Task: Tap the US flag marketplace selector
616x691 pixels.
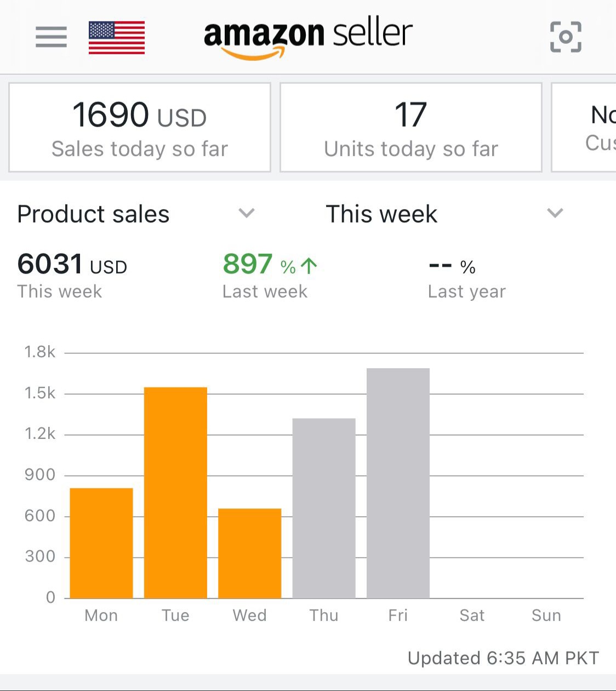Action: pyautogui.click(x=117, y=38)
